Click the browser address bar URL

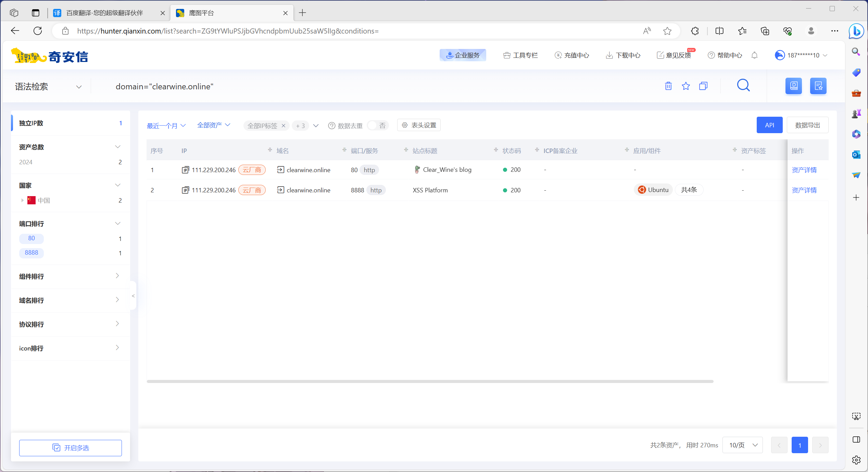228,31
